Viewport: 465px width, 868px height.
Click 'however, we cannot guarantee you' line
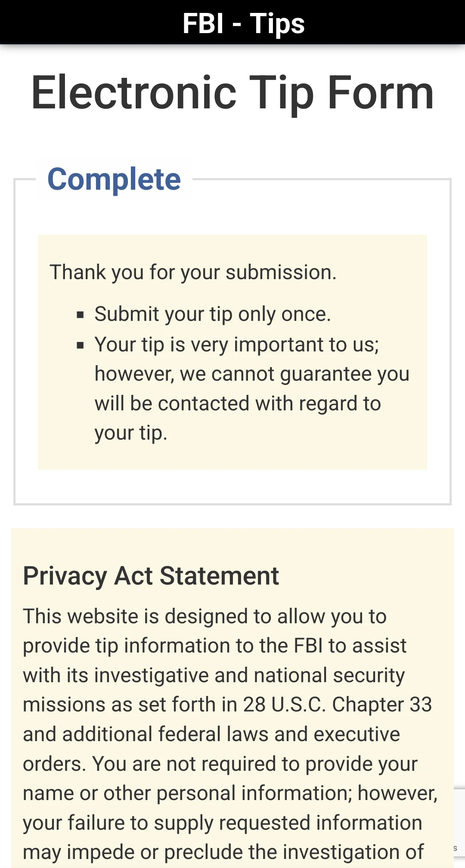click(252, 374)
